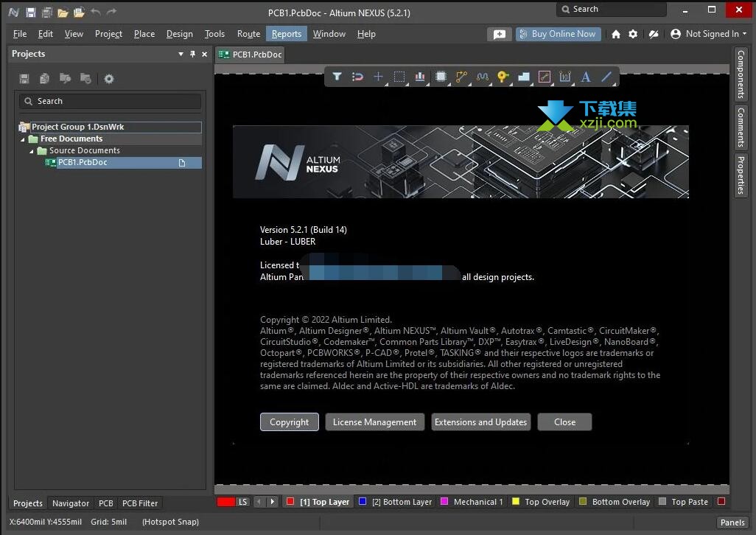This screenshot has height=535, width=756.
Task: Open the Components side panel tab
Action: pyautogui.click(x=741, y=74)
